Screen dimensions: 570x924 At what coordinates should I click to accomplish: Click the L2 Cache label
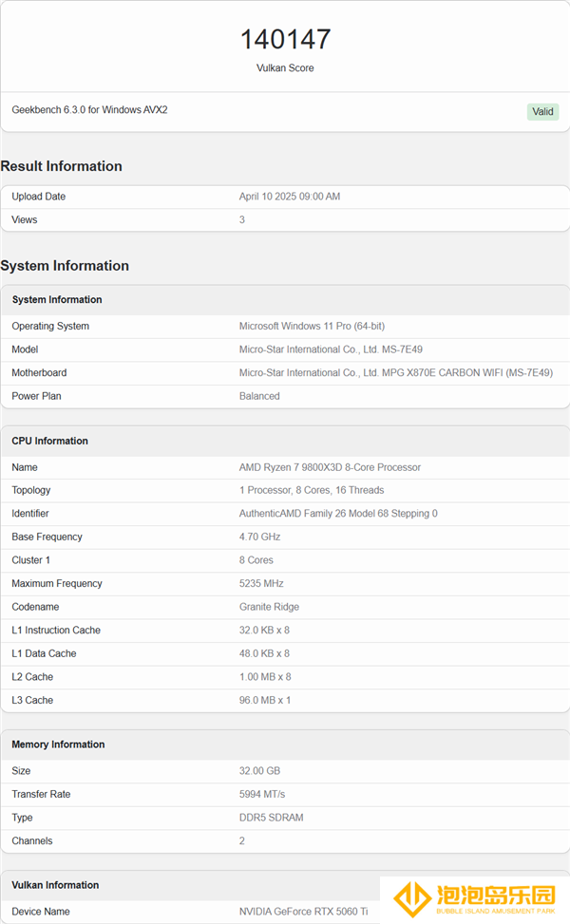32,677
